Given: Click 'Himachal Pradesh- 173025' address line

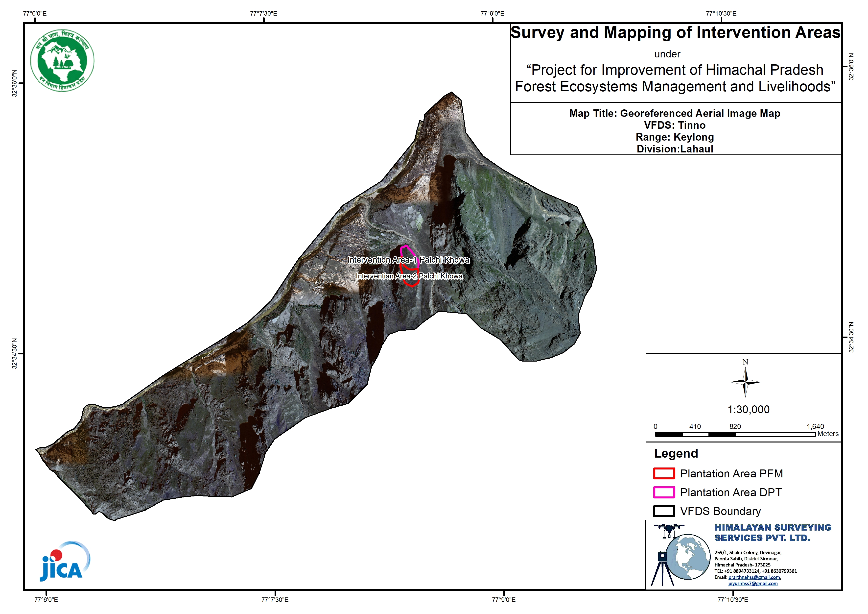Looking at the screenshot, I should [742, 565].
